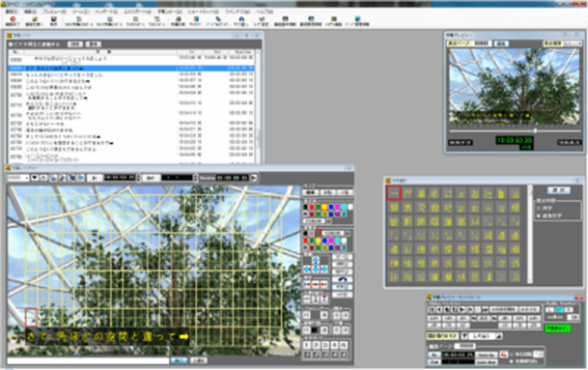Click the up arrow position button in editor panel
This screenshot has height=370, width=588.
tap(316, 261)
